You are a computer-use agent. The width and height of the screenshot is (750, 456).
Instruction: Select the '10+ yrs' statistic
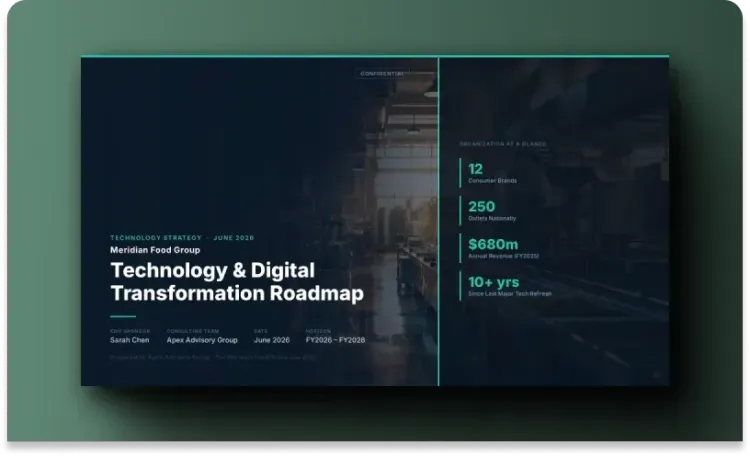[x=494, y=282]
